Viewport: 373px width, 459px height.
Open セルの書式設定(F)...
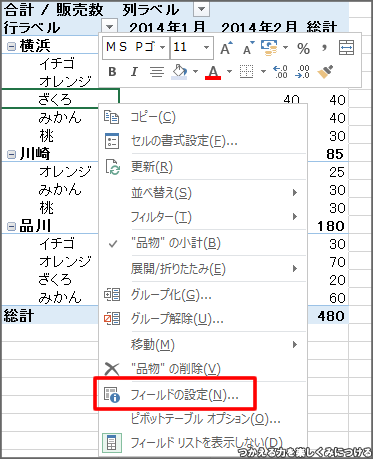(203, 141)
